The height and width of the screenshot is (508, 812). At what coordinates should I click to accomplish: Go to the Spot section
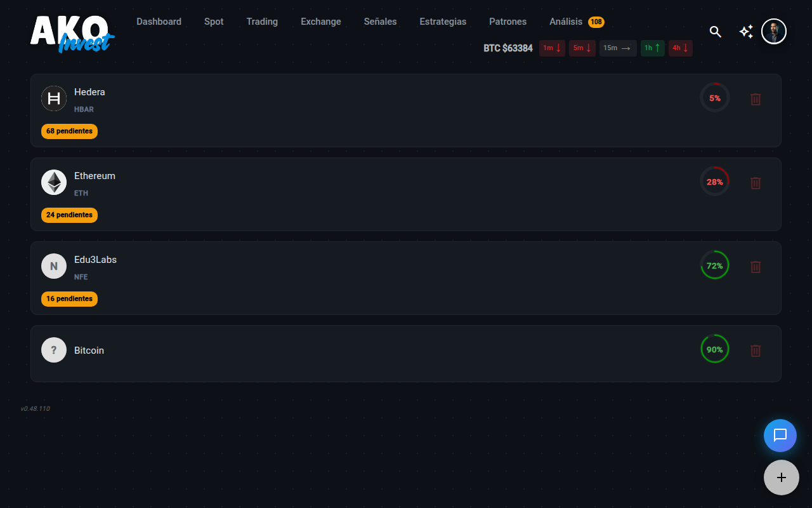coord(214,22)
